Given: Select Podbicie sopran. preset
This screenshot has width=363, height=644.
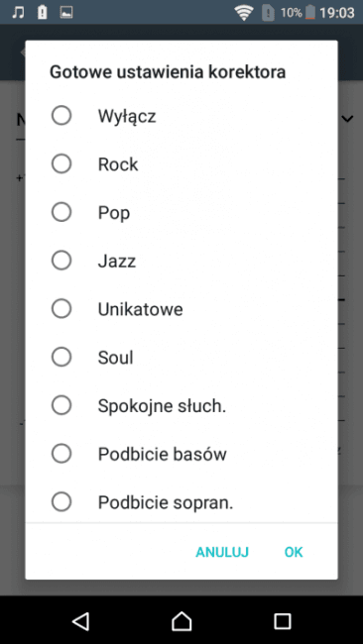Looking at the screenshot, I should (181, 502).
